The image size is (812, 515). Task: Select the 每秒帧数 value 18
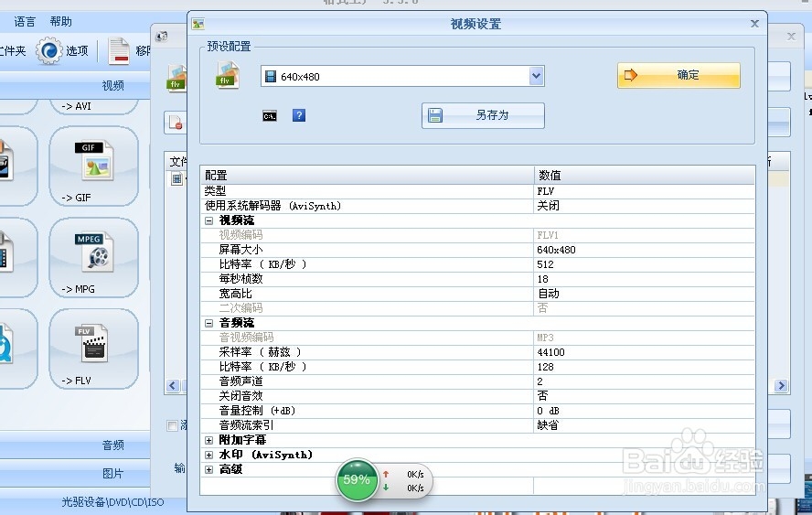(x=542, y=279)
